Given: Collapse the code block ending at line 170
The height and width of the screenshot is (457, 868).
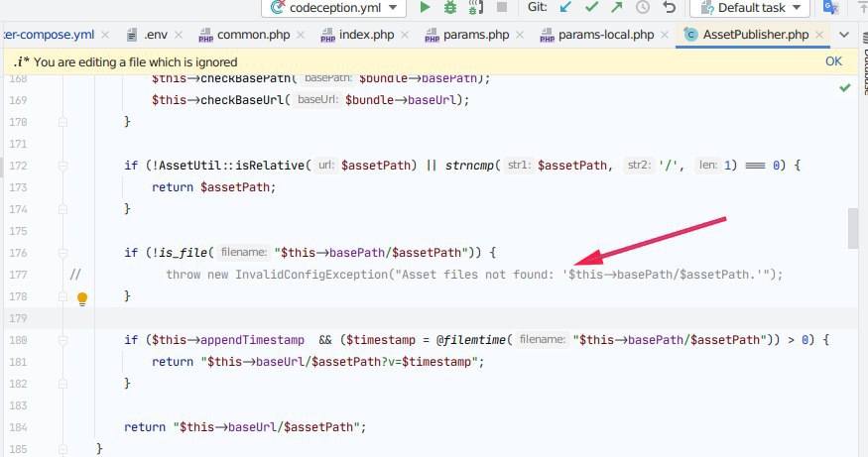Looking at the screenshot, I should pos(63,122).
